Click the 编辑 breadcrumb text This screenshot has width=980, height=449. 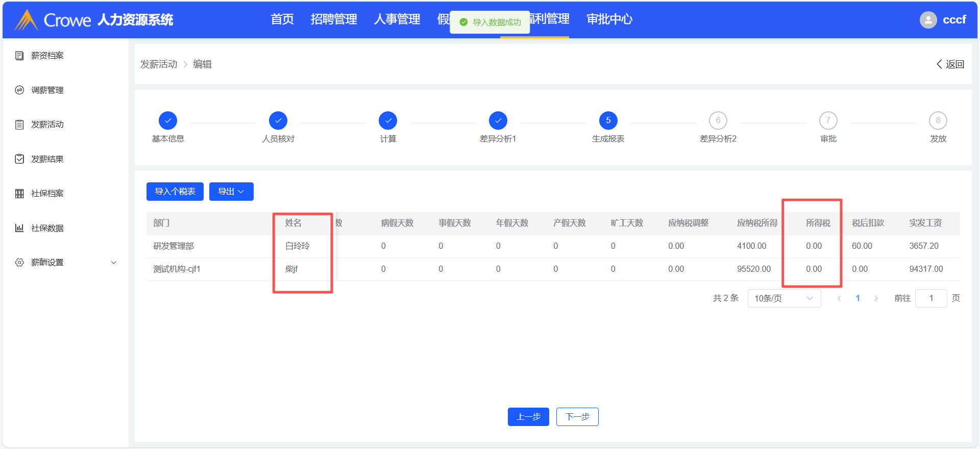[202, 64]
